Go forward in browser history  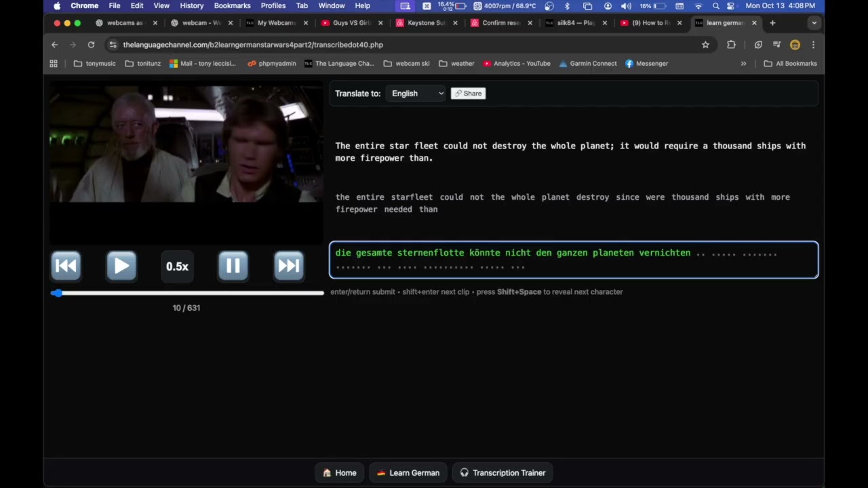click(73, 45)
